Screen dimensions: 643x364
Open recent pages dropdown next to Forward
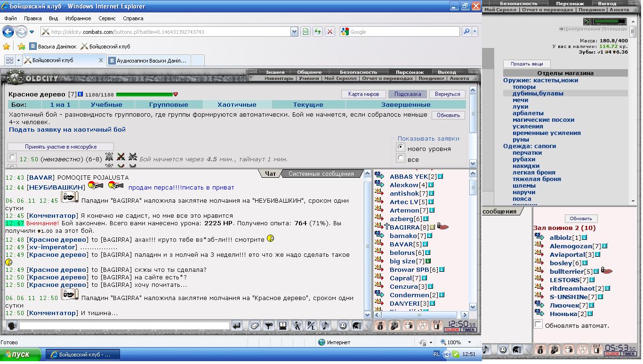32,32
